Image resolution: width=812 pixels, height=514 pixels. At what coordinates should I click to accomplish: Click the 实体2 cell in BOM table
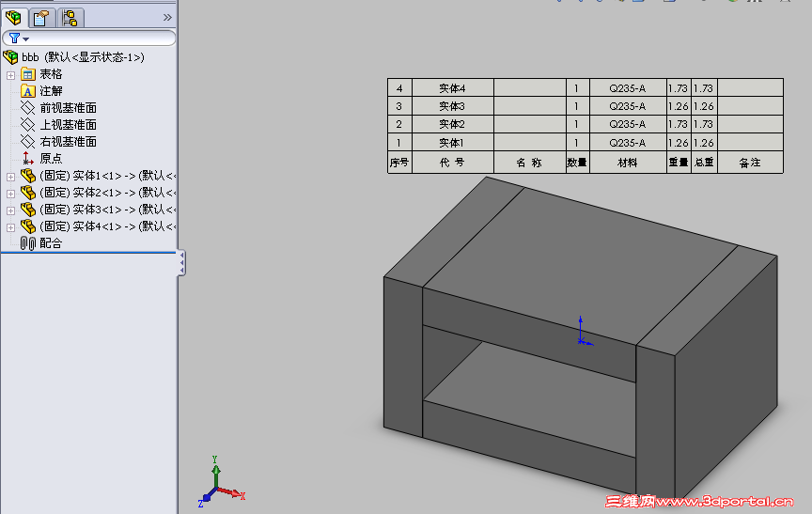click(453, 124)
